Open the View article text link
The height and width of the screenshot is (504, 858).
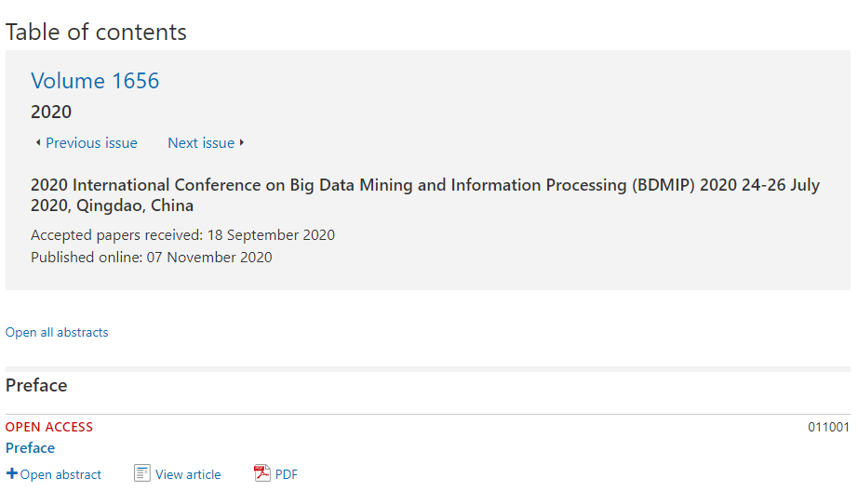click(x=188, y=474)
